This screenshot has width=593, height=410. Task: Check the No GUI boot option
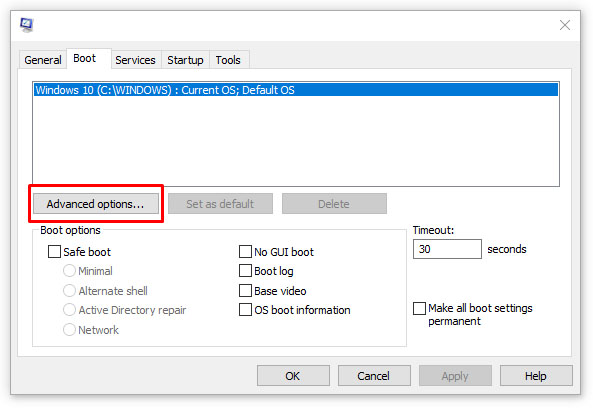click(x=245, y=252)
